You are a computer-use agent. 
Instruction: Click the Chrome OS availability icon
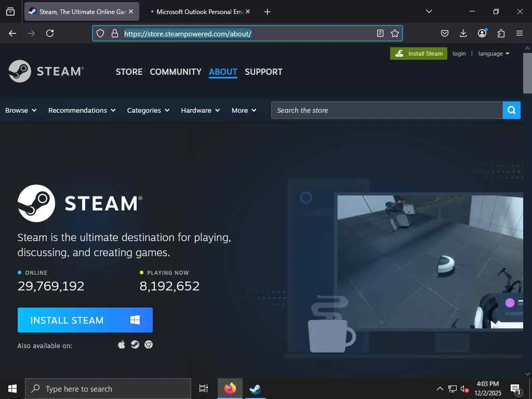coord(149,345)
